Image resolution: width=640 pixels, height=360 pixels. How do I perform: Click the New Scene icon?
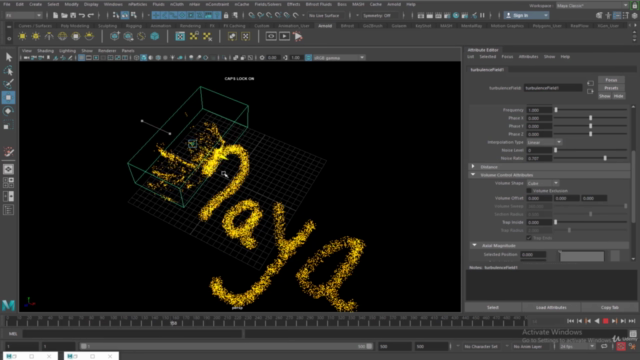point(55,16)
